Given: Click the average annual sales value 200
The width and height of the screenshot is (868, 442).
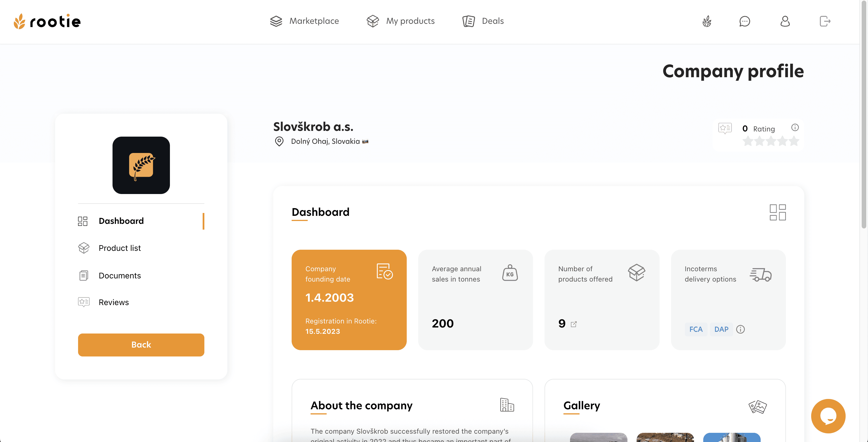Looking at the screenshot, I should pos(443,323).
